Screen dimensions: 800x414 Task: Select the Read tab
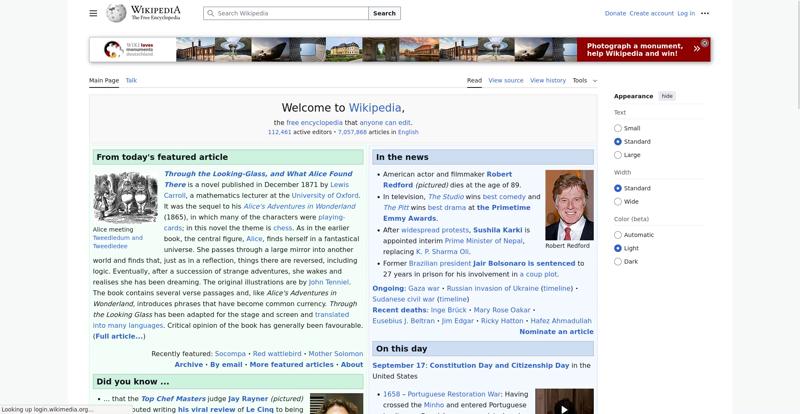click(x=474, y=80)
